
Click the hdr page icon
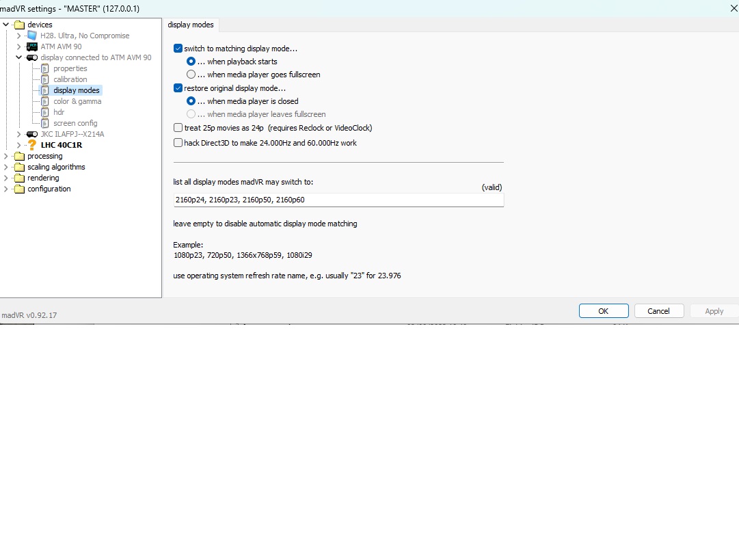pyautogui.click(x=44, y=112)
